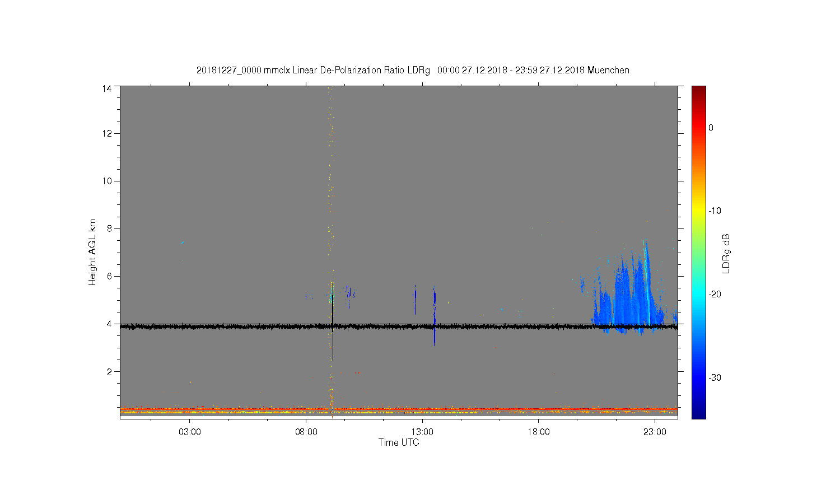The width and height of the screenshot is (840, 504).
Task: Click the '13:00' time tick label
Action: point(422,432)
